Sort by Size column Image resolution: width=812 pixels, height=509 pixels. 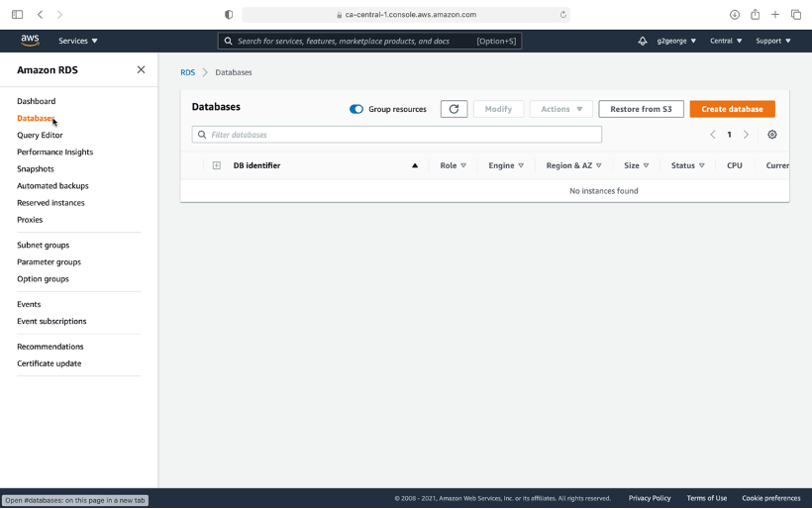tap(636, 165)
